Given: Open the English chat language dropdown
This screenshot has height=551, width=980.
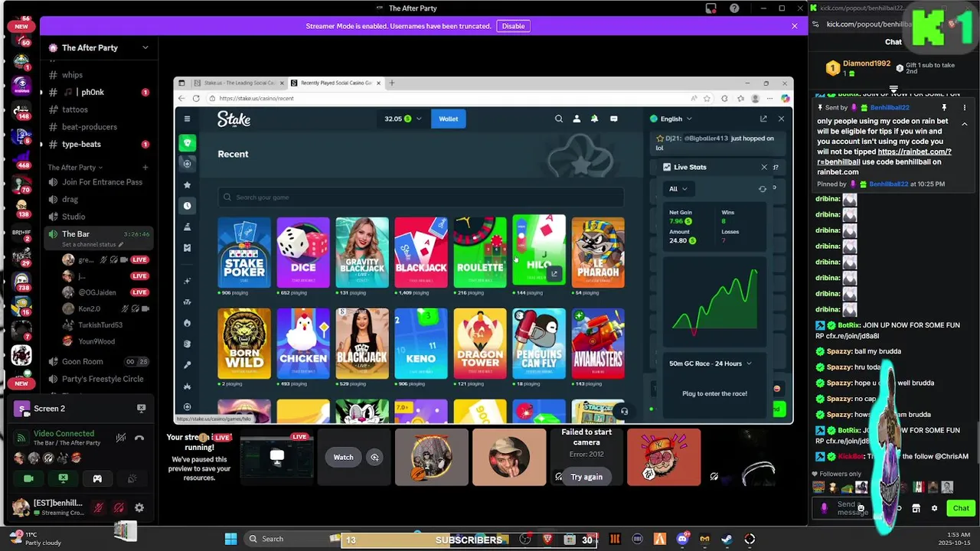Looking at the screenshot, I should (x=671, y=119).
